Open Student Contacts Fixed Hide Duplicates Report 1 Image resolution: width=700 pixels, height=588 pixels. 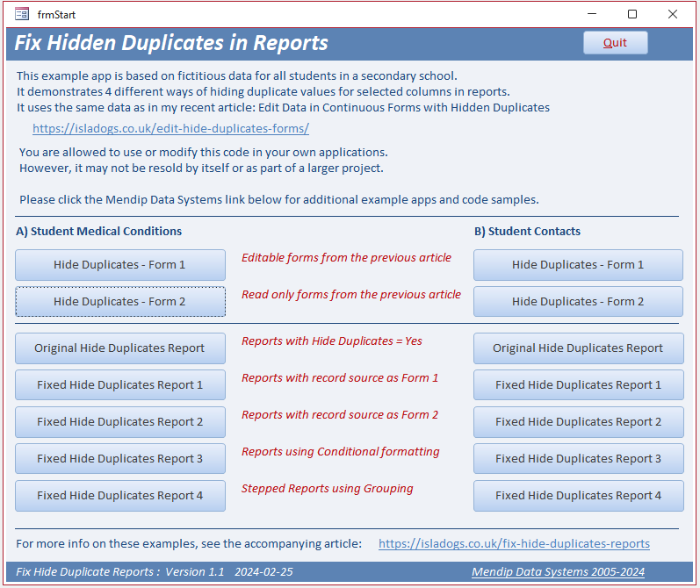578,384
